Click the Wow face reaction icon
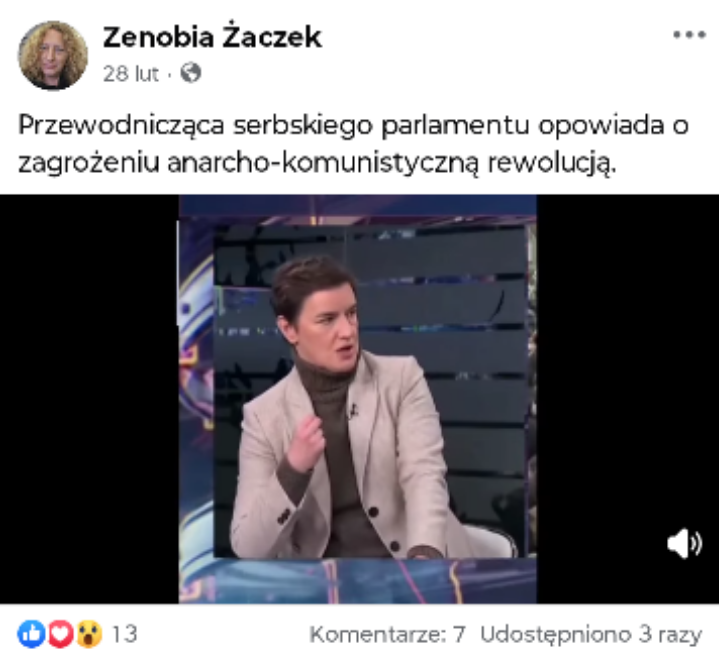719x664 pixels. click(89, 634)
